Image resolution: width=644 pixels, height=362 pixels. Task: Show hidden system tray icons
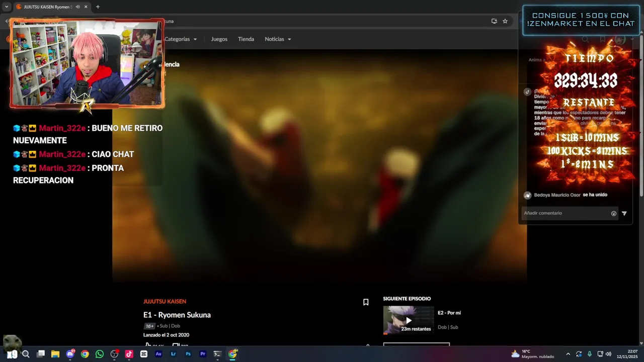point(568,354)
